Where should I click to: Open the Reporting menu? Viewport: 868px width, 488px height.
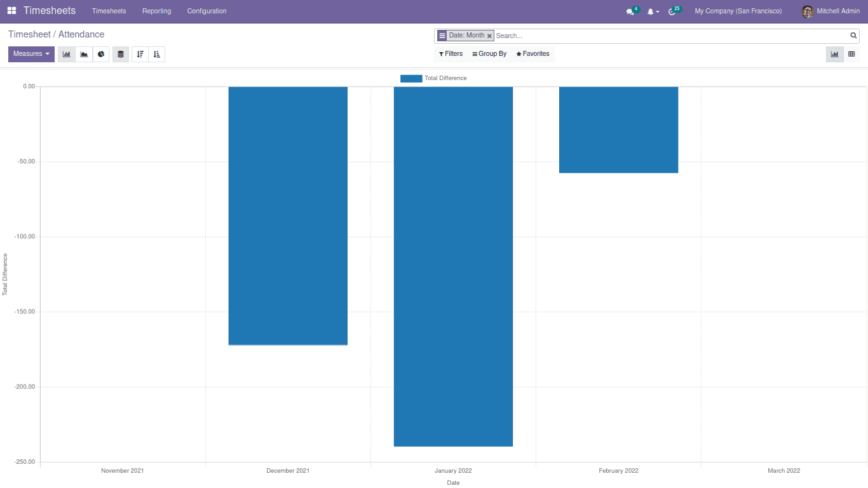click(156, 11)
